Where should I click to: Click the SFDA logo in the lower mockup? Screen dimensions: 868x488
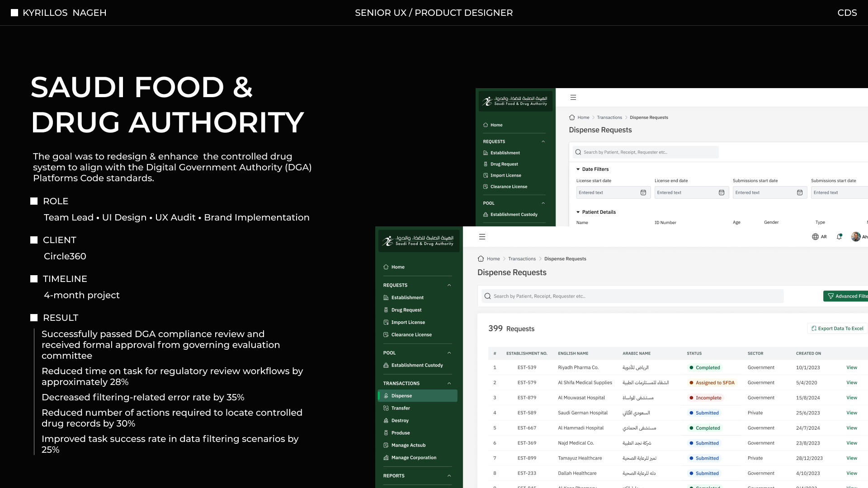pyautogui.click(x=419, y=241)
